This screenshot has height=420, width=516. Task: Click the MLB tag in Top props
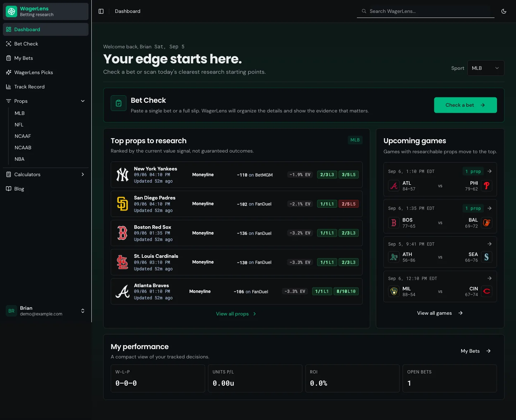(355, 140)
